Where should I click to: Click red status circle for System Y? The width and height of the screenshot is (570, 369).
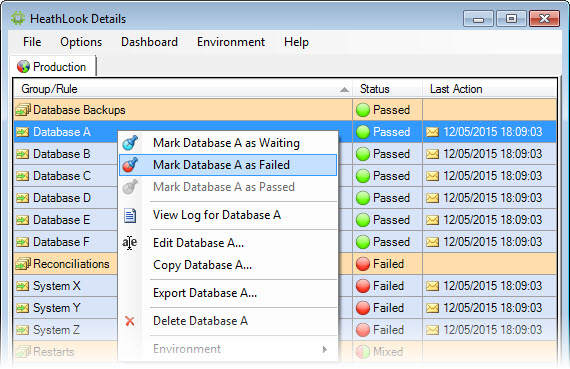click(x=363, y=308)
